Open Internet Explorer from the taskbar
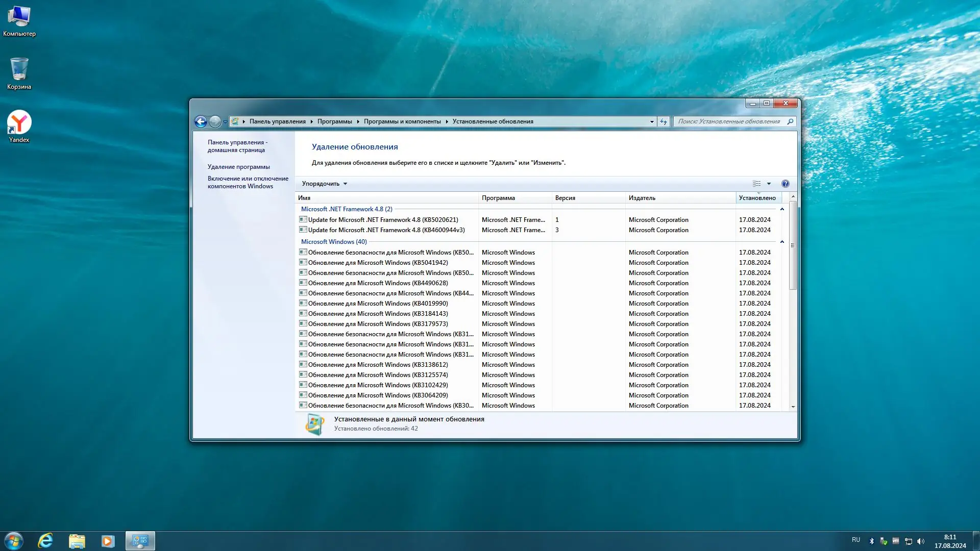 [45, 541]
